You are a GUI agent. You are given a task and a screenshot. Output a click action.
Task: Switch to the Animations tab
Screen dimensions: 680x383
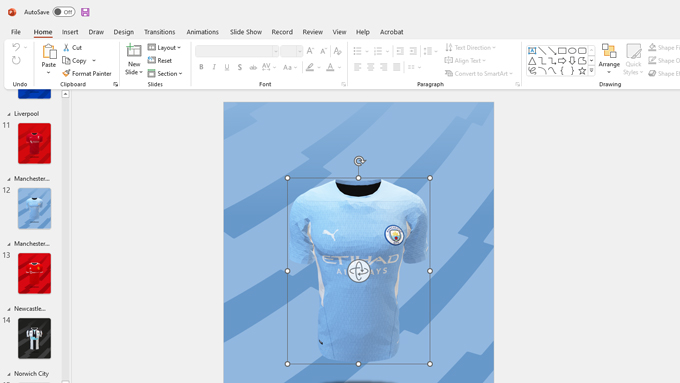pos(203,32)
